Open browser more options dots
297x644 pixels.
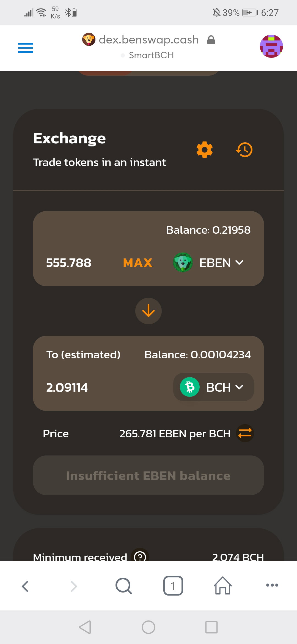click(272, 585)
